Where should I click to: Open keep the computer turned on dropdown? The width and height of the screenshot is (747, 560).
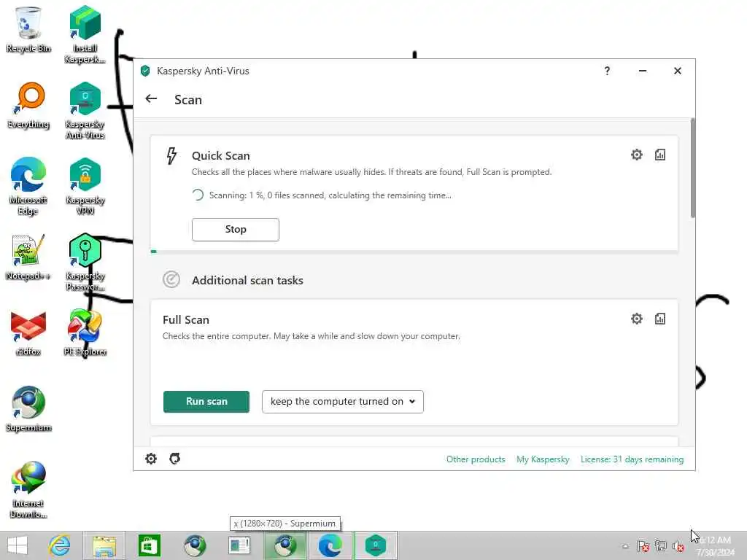click(343, 402)
